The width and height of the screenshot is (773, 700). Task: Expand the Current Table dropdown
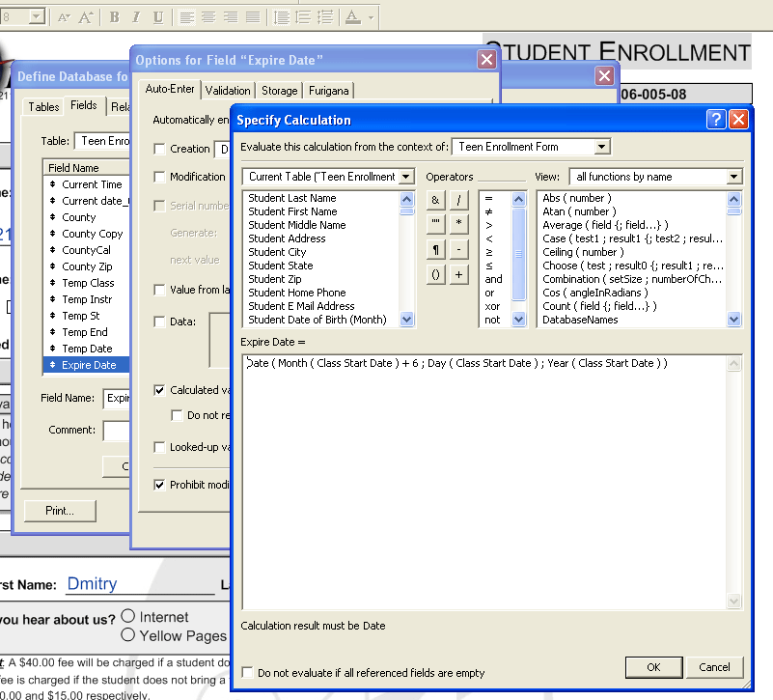(405, 177)
